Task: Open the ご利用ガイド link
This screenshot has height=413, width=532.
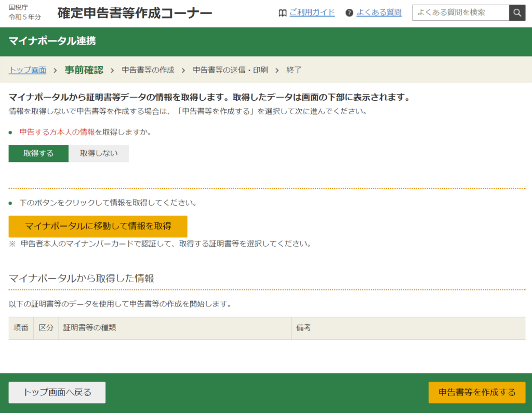Action: click(312, 12)
